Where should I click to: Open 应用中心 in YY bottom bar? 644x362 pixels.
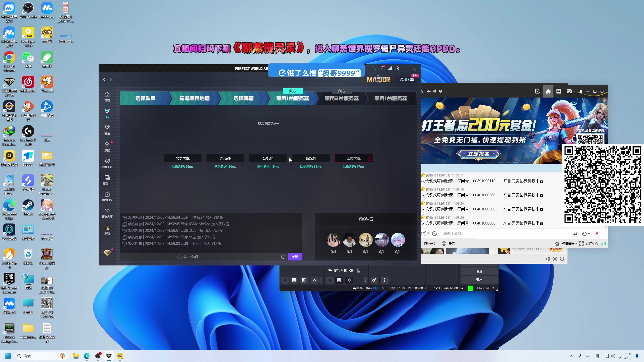pos(589,244)
